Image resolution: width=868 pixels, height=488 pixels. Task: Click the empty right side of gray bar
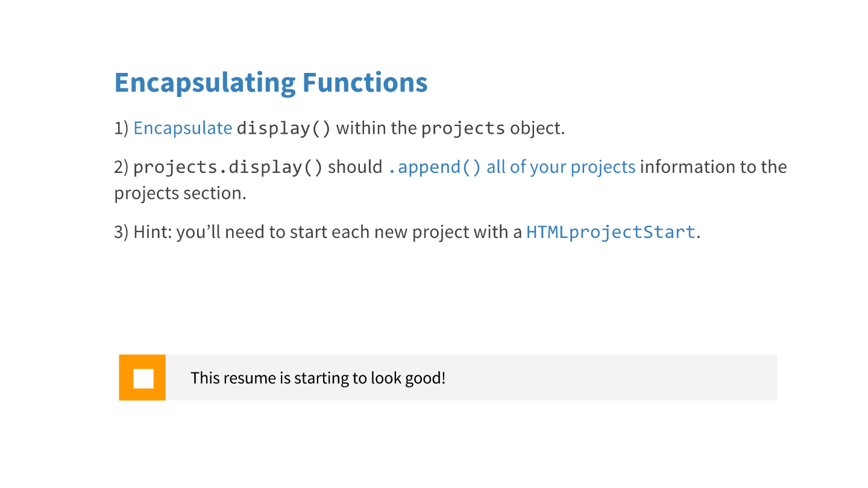tap(633, 378)
